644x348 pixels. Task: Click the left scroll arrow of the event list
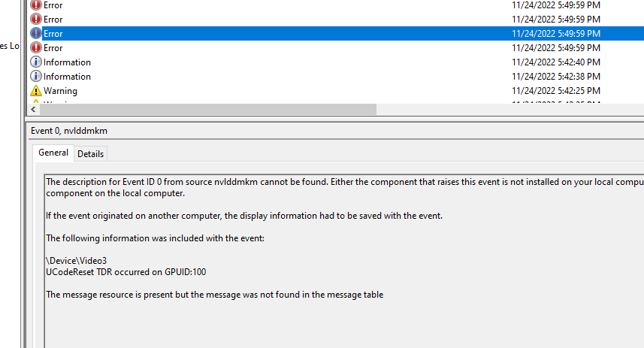pos(33,109)
